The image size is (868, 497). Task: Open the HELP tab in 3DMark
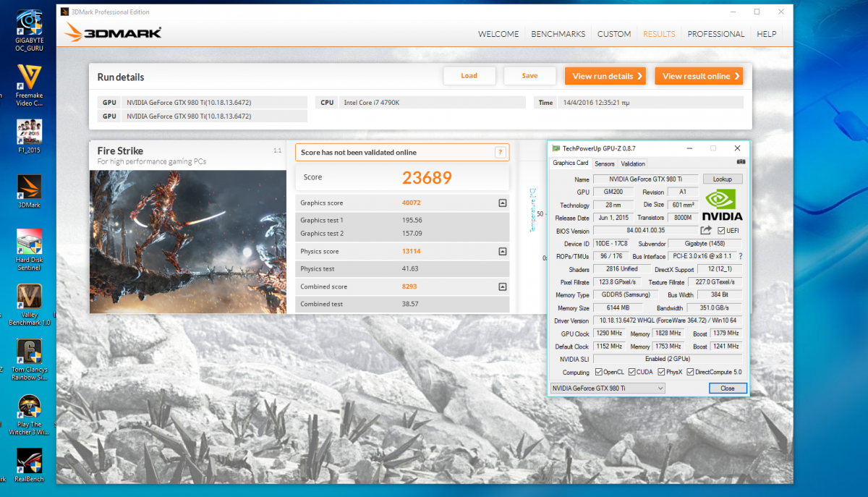pyautogui.click(x=767, y=34)
